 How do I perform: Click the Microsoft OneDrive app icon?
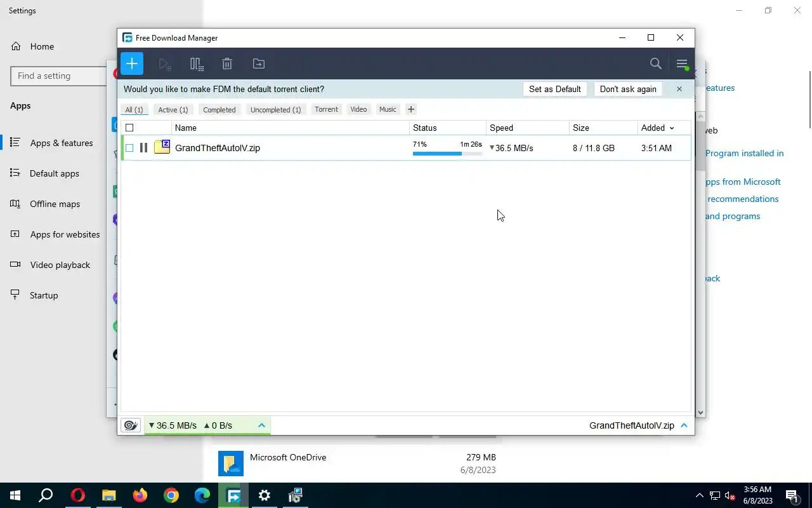click(x=231, y=464)
